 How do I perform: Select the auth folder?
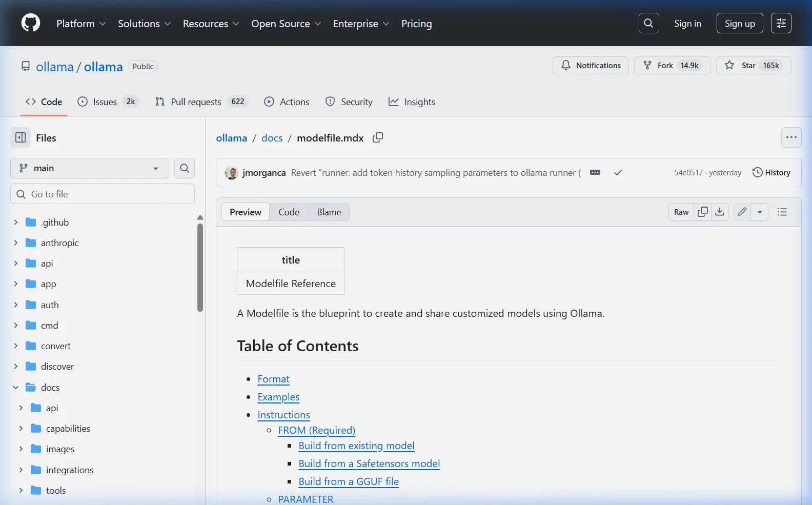[50, 305]
